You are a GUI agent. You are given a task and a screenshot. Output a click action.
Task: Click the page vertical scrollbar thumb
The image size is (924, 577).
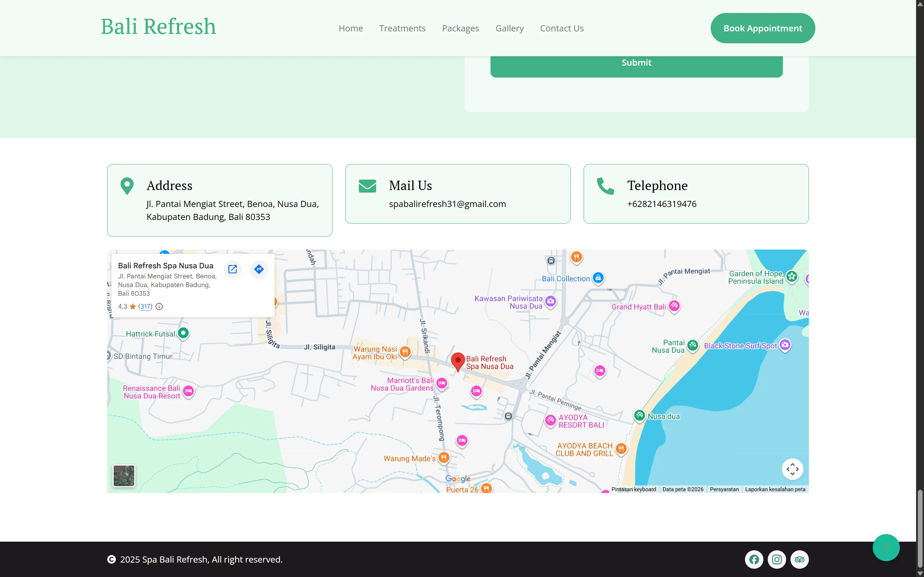coord(920,529)
